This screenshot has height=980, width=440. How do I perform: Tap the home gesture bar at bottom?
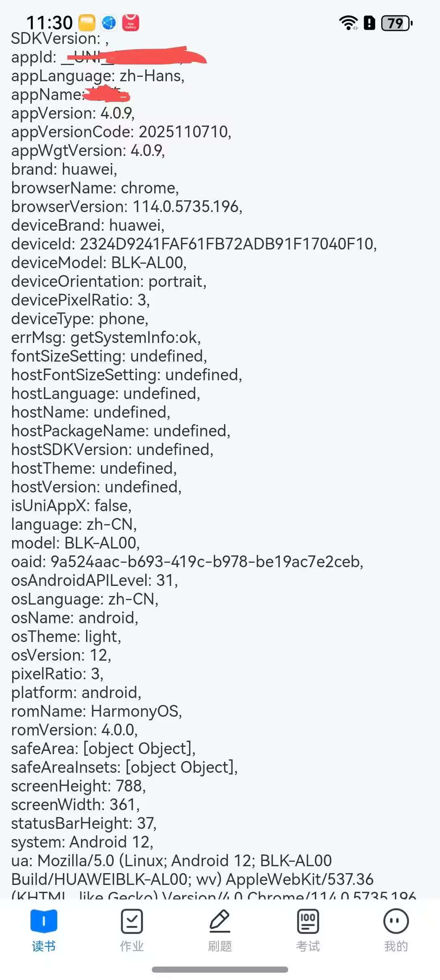tap(220, 970)
